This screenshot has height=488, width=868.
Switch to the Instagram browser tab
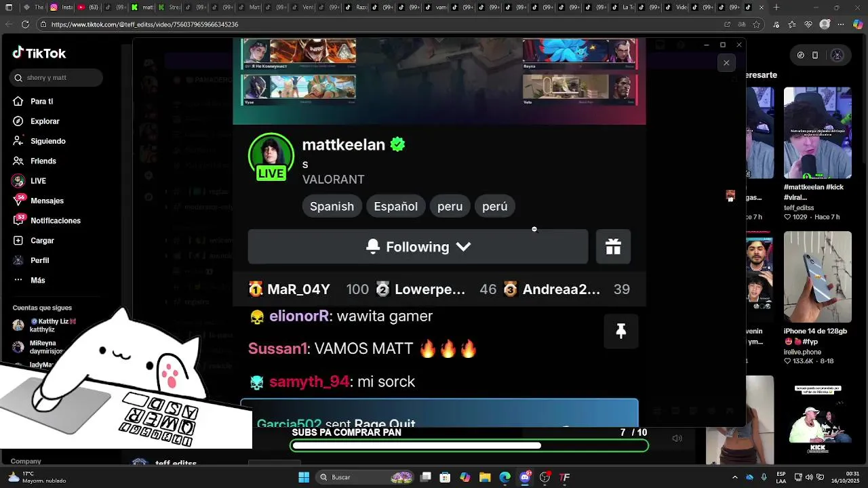(x=60, y=7)
